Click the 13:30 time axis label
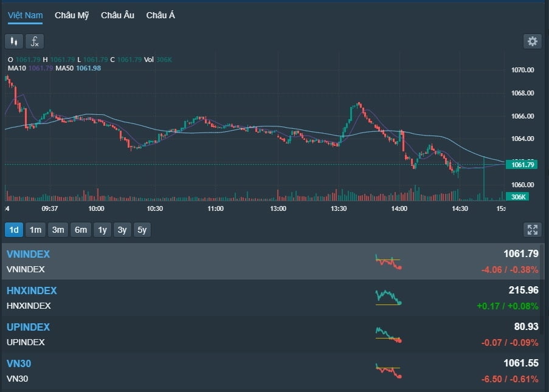 pyautogui.click(x=339, y=208)
